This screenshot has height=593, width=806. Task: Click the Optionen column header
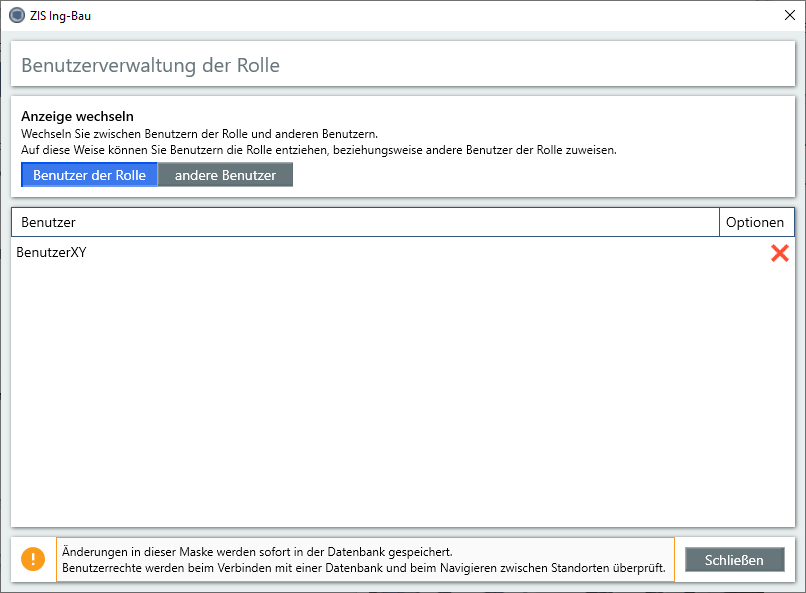pos(756,222)
